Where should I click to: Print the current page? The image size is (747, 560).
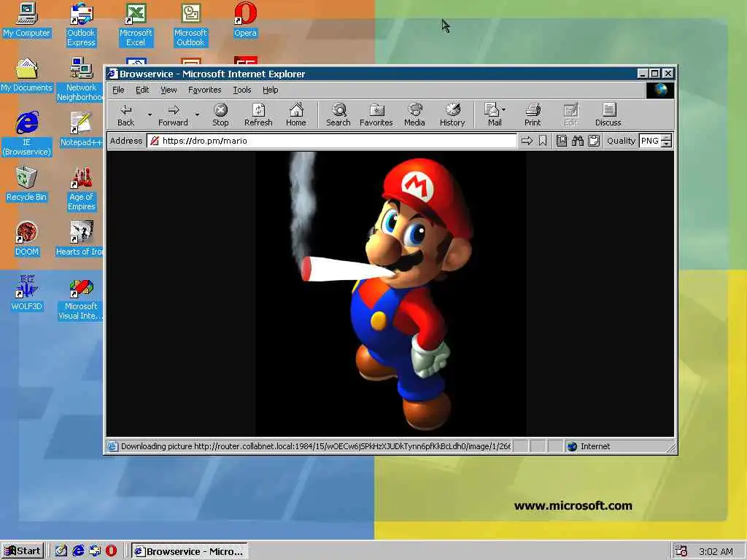[x=533, y=114]
